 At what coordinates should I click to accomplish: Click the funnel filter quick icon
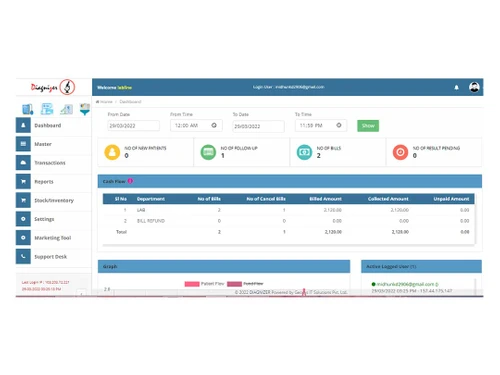[85, 109]
